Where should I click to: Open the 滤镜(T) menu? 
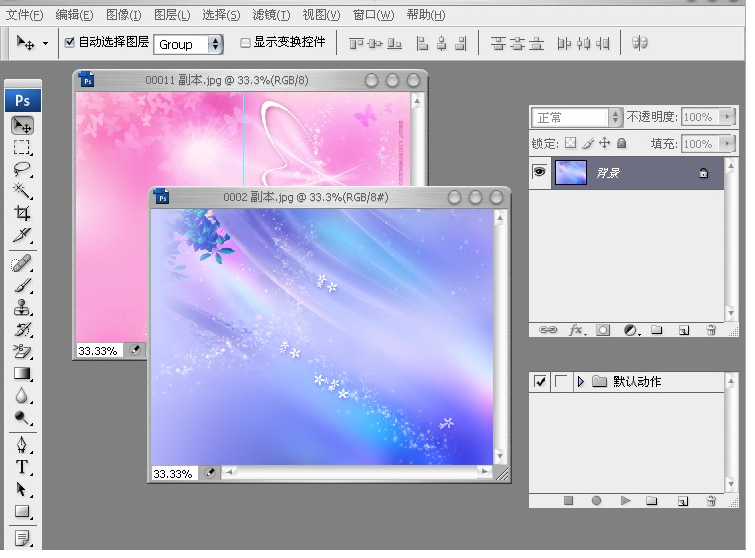click(271, 15)
